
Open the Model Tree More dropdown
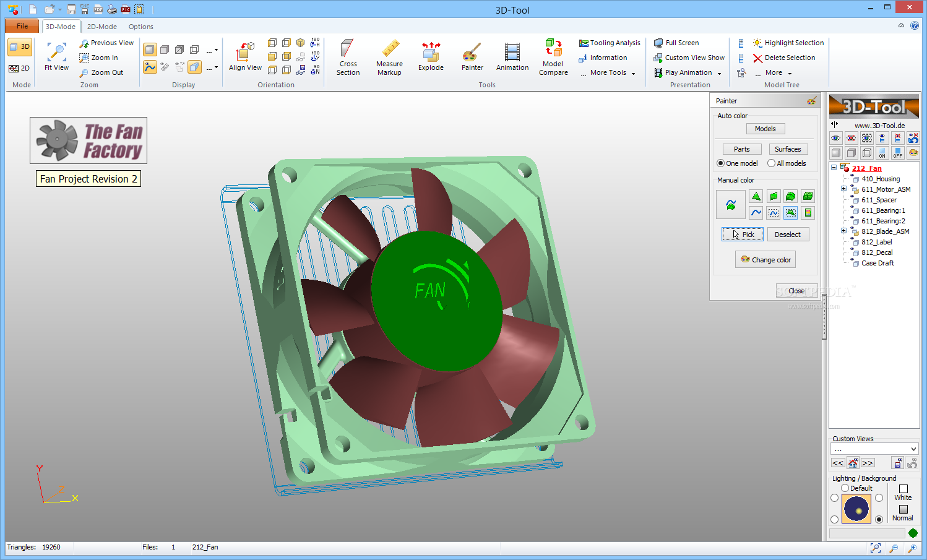773,72
